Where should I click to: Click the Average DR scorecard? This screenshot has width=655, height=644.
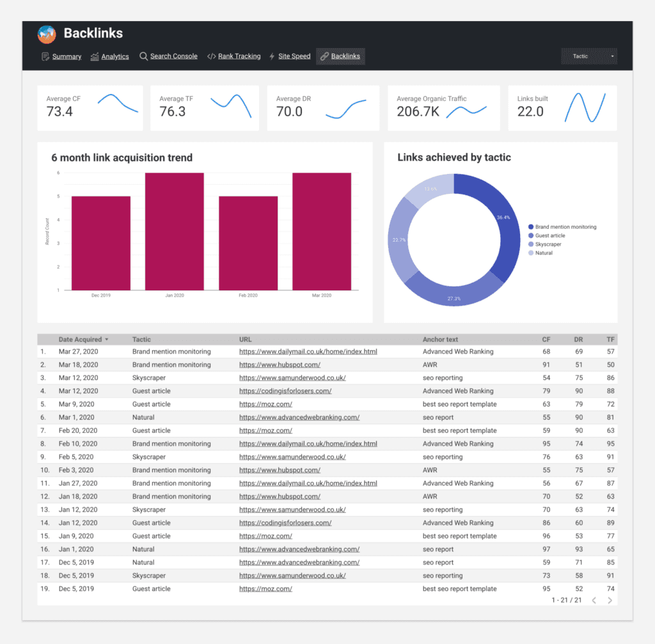click(x=323, y=108)
